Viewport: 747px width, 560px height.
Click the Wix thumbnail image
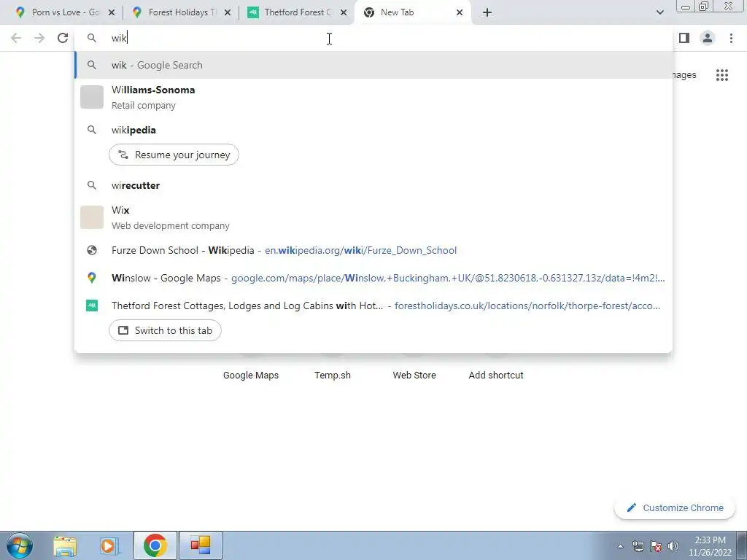point(92,217)
